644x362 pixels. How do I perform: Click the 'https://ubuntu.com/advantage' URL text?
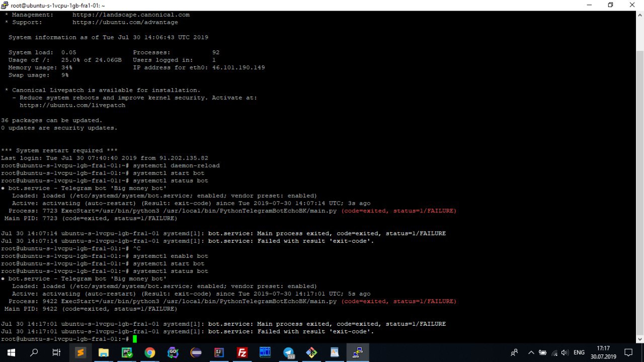click(125, 22)
